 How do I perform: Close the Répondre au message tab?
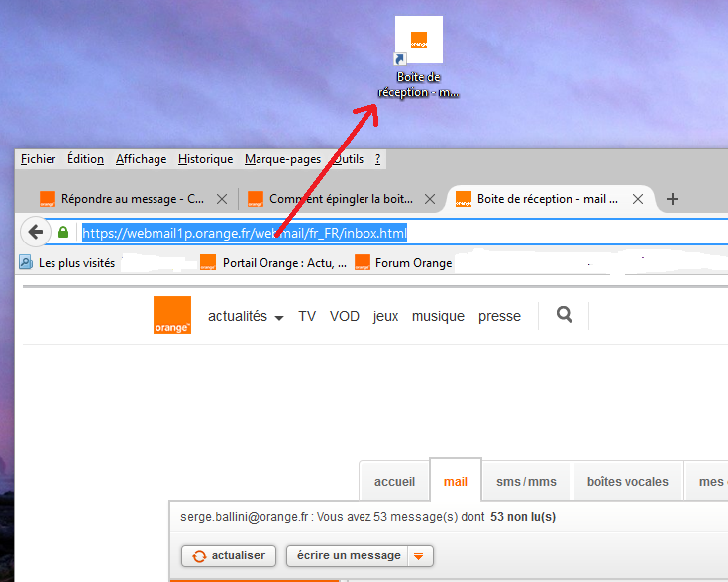pos(222,199)
